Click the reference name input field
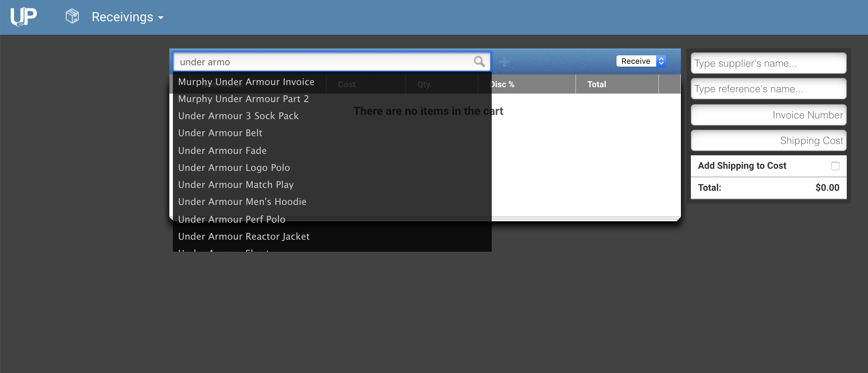This screenshot has height=373, width=868. coord(768,89)
